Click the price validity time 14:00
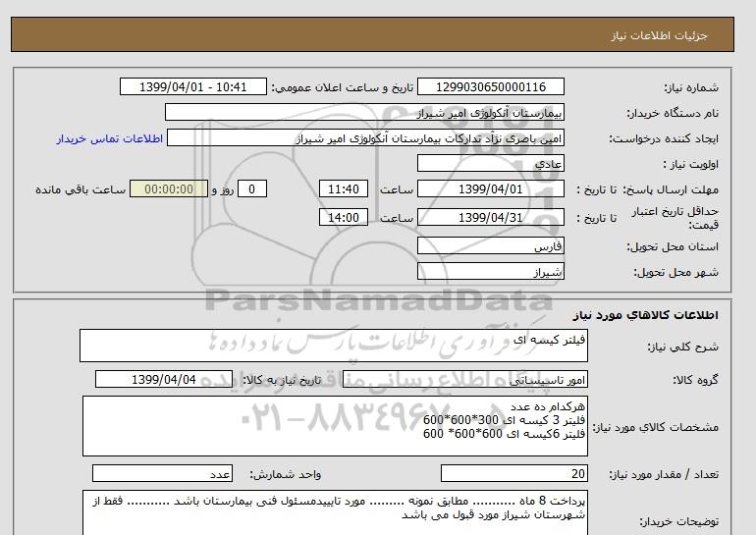This screenshot has width=756, height=535. 344,218
